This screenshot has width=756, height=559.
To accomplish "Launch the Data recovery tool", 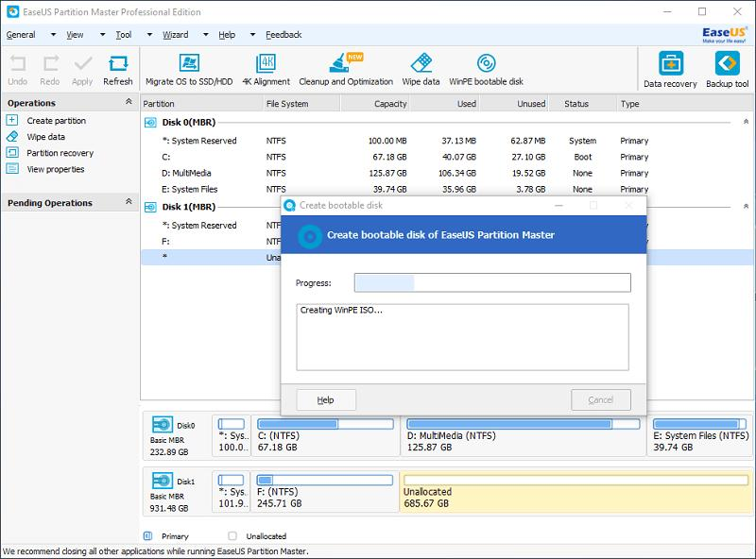I will [x=670, y=70].
